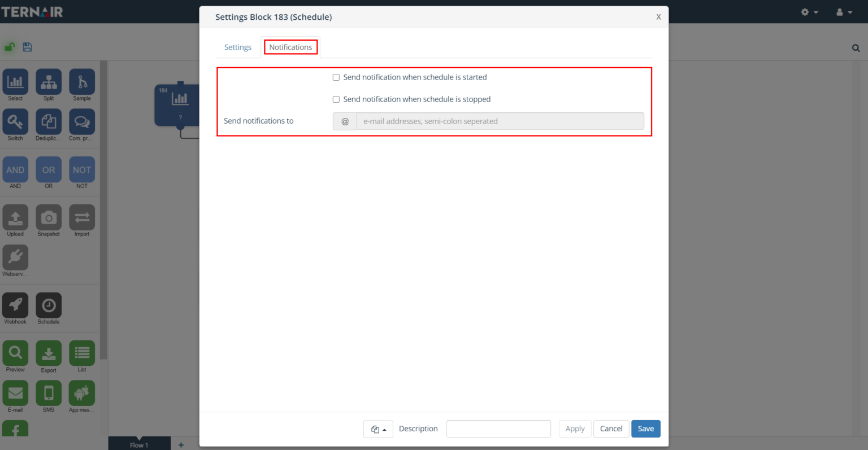868x450 pixels.
Task: Click the block palette scrollbar
Action: [x=103, y=210]
